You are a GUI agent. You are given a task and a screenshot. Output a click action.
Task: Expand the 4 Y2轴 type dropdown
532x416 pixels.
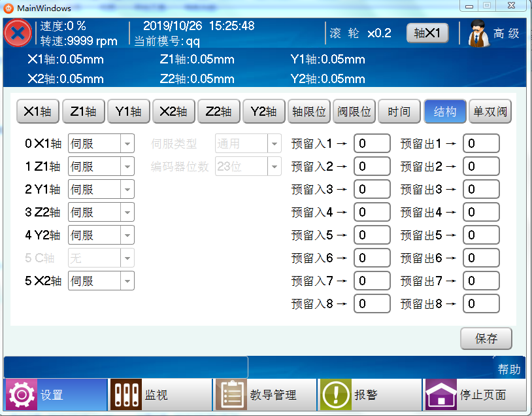point(127,235)
